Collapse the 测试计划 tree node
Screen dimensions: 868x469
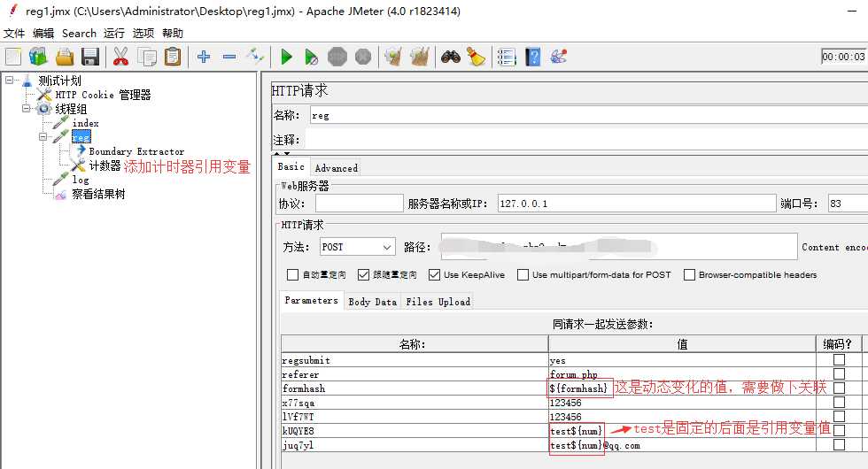[x=10, y=81]
